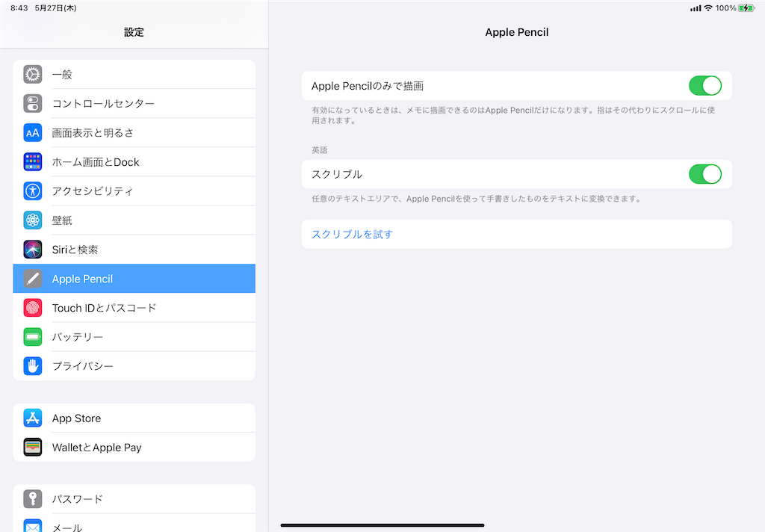The width and height of the screenshot is (765, 532).
Task: Tap the Touch ID fingerprint icon
Action: tap(33, 308)
